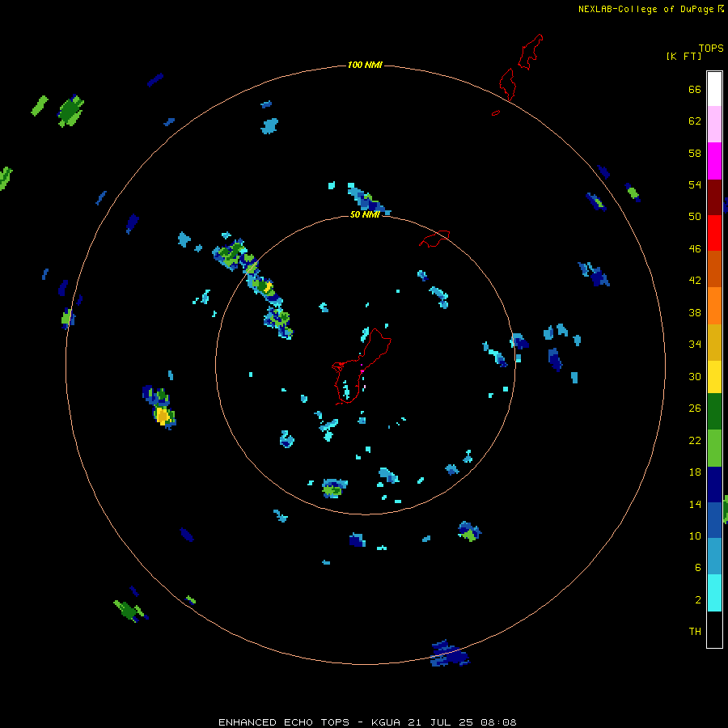Click the green echo cluster in far southwest corner
Viewport: 728px width, 728px height.
pos(129,610)
